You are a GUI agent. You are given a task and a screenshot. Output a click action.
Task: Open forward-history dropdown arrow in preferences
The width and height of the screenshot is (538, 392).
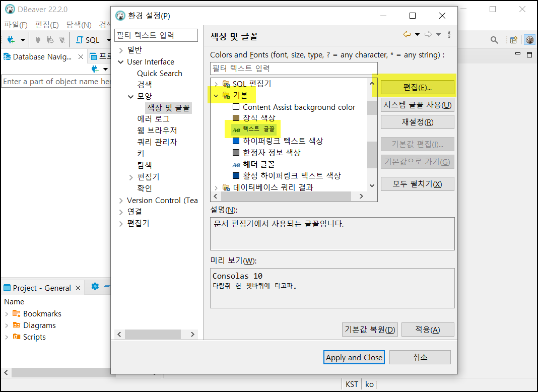coord(438,34)
